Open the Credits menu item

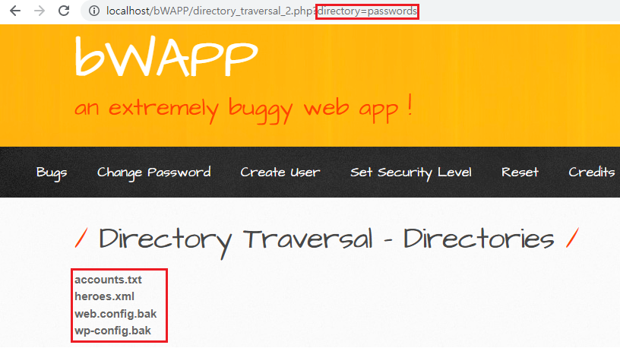[592, 172]
